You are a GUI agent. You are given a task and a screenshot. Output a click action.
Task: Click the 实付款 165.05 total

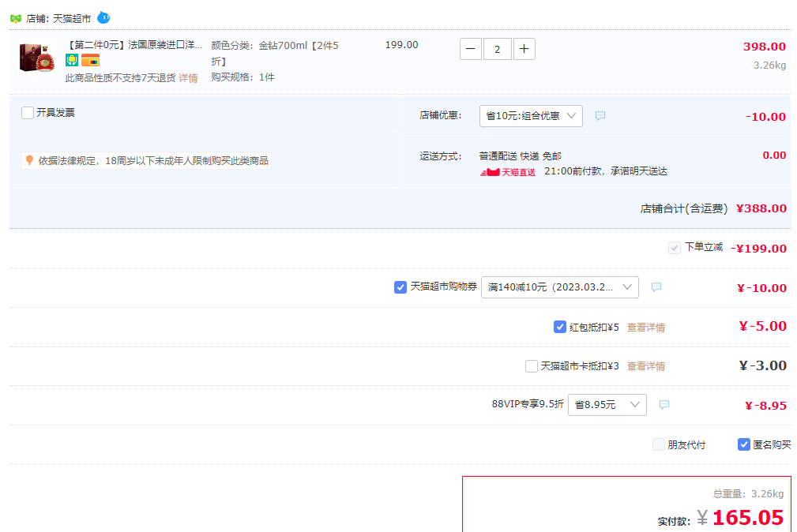pyautogui.click(x=748, y=518)
